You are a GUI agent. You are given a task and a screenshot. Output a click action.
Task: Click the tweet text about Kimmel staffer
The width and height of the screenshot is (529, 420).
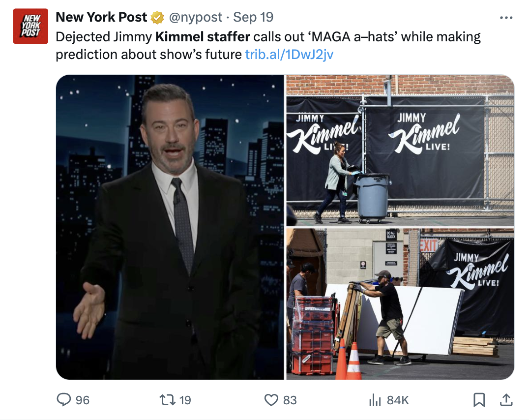268,46
